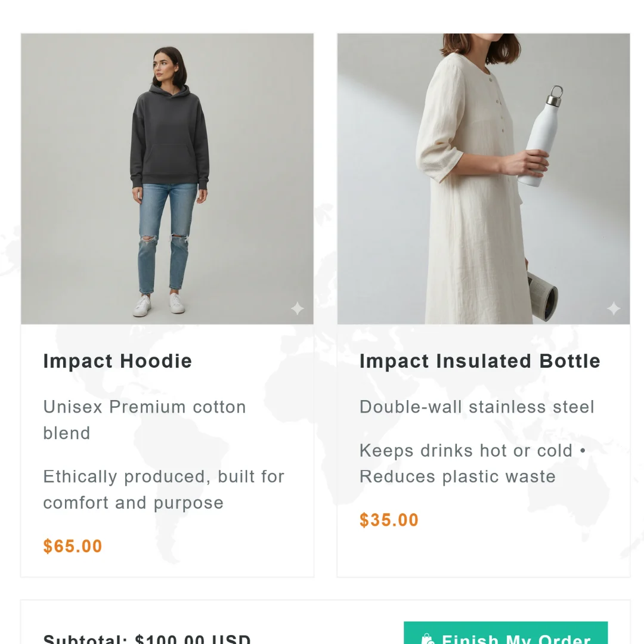The width and height of the screenshot is (644, 644).
Task: Click the white sneakers in the hoodie photo
Action: pyautogui.click(x=159, y=305)
